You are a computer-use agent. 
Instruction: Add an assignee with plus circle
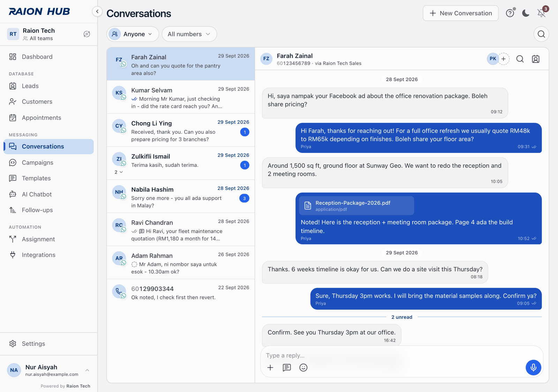coord(504,59)
